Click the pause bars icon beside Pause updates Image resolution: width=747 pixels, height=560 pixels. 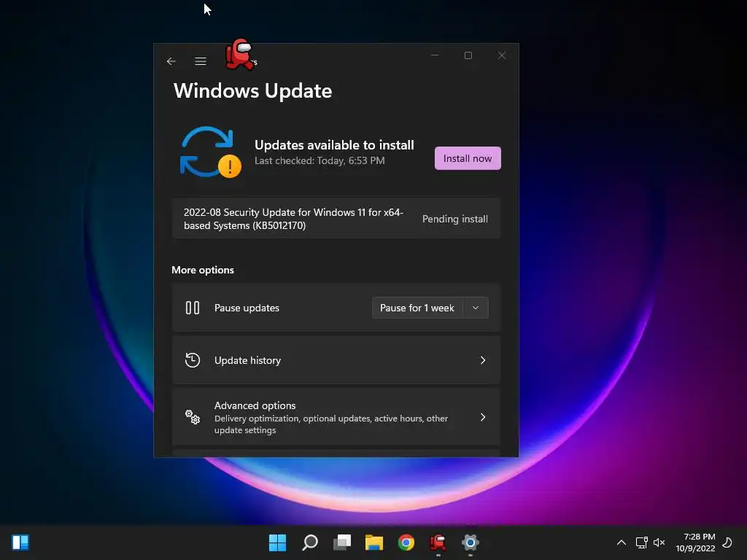tap(193, 308)
